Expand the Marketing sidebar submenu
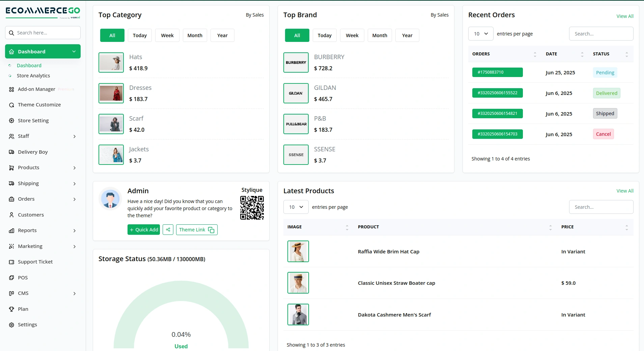Screen dimensions: 644x351 [43, 246]
